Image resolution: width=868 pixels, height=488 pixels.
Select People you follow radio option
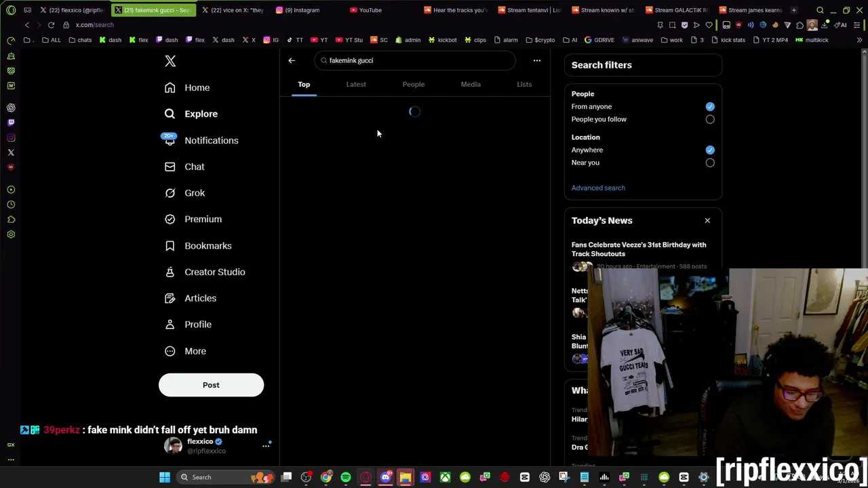click(x=710, y=119)
